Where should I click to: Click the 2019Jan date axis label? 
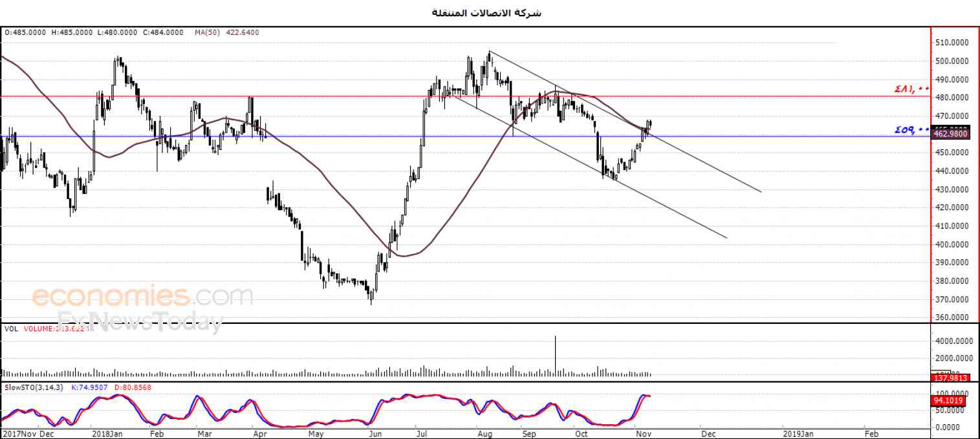(799, 434)
